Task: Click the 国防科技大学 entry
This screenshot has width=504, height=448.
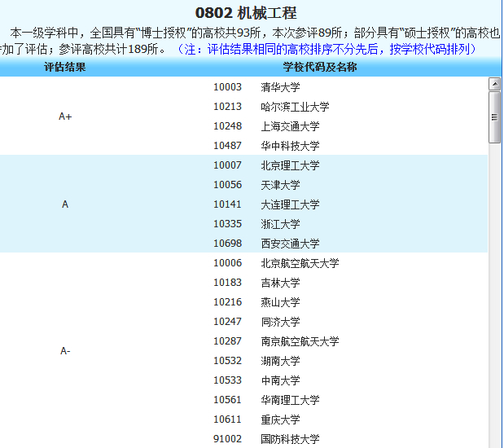Action: [290, 439]
